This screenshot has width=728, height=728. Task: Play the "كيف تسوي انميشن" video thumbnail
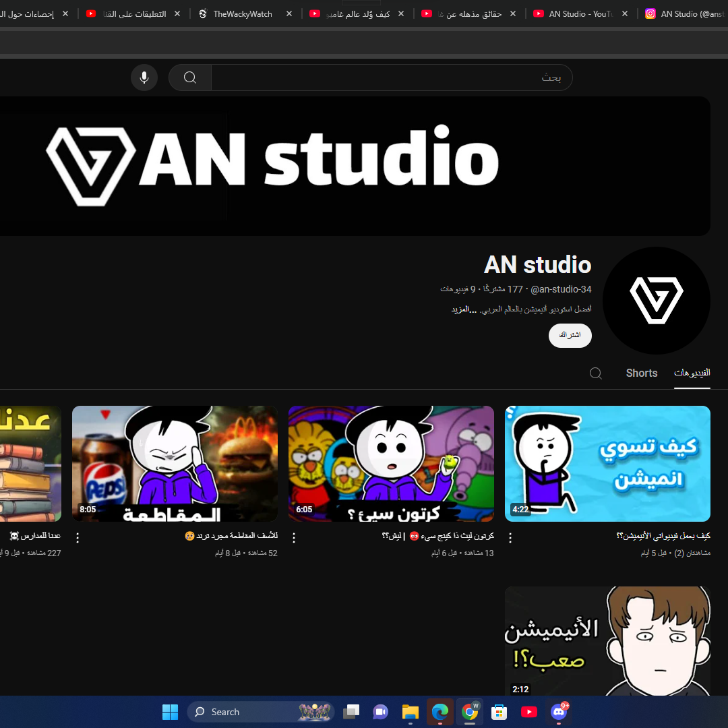click(607, 463)
